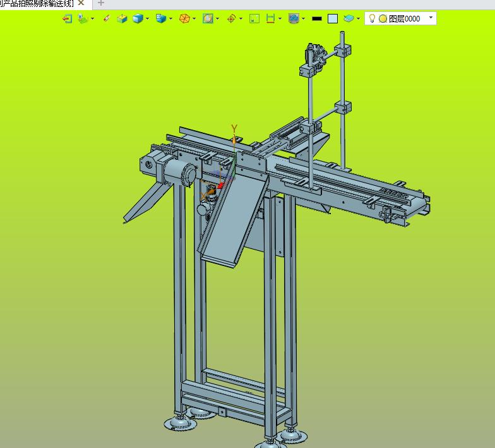The height and width of the screenshot is (448, 495).
Task: Click the red eraser/clear icon
Action: pos(107,18)
